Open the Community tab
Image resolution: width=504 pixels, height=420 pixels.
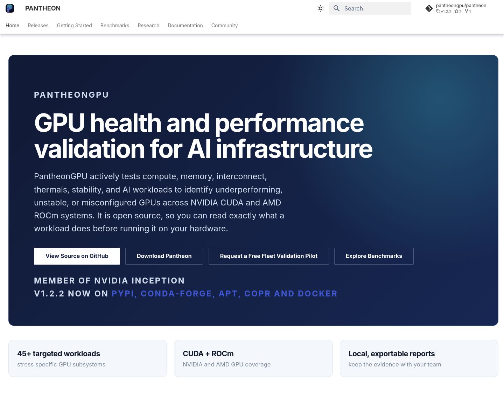click(225, 26)
